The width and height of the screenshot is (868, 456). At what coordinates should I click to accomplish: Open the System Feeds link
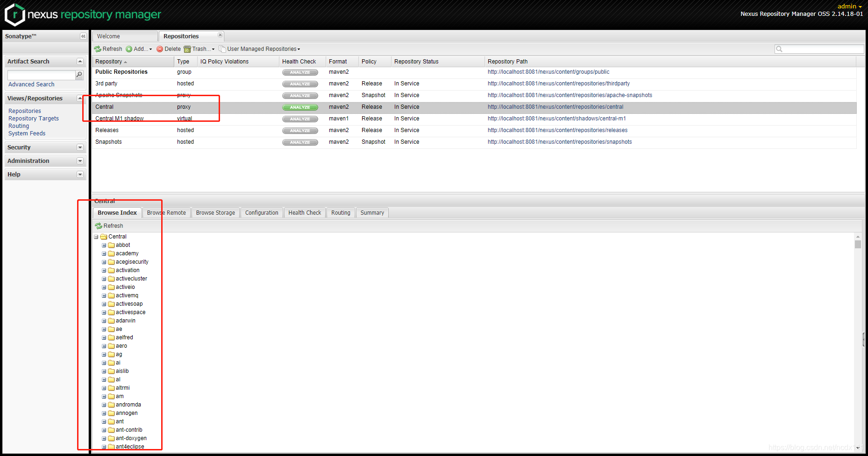coord(27,133)
